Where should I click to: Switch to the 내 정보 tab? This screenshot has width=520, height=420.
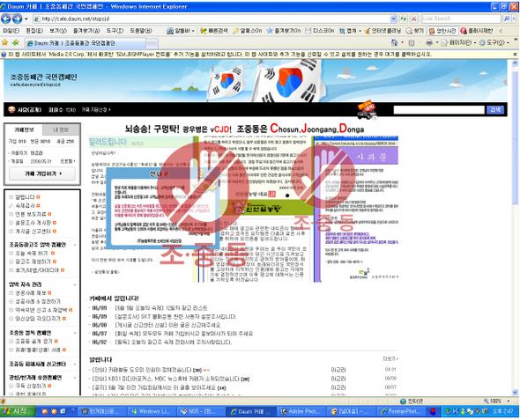61,129
